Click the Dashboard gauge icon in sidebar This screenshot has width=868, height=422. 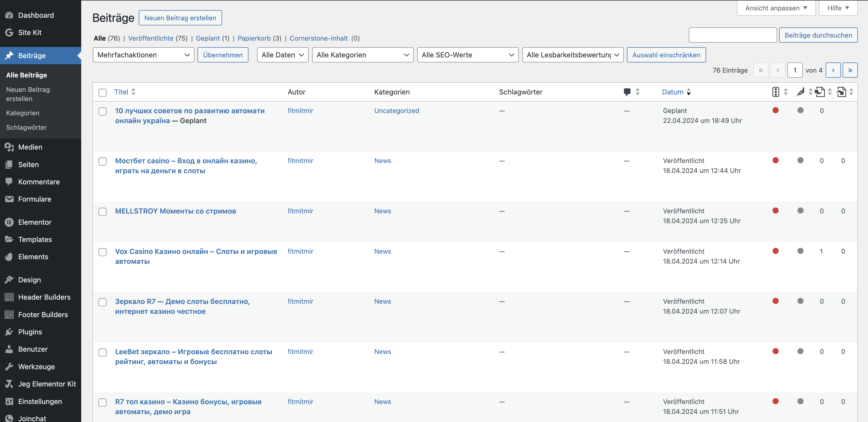point(9,15)
